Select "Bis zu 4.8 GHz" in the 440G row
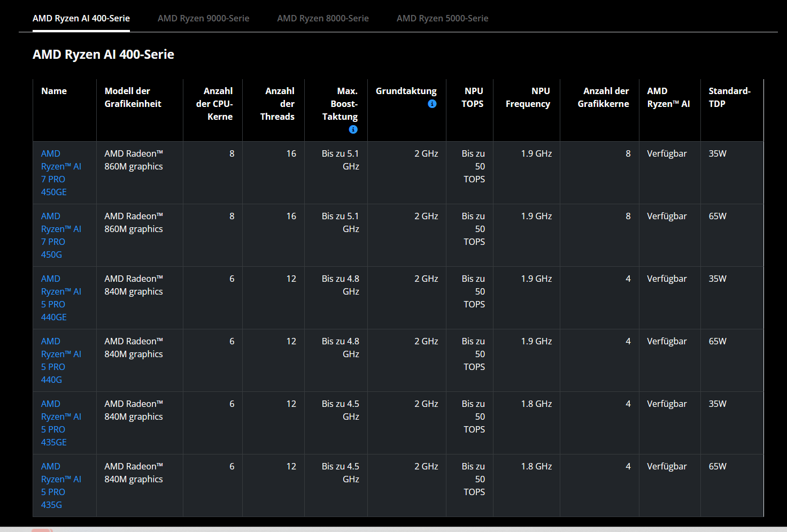 pos(341,348)
